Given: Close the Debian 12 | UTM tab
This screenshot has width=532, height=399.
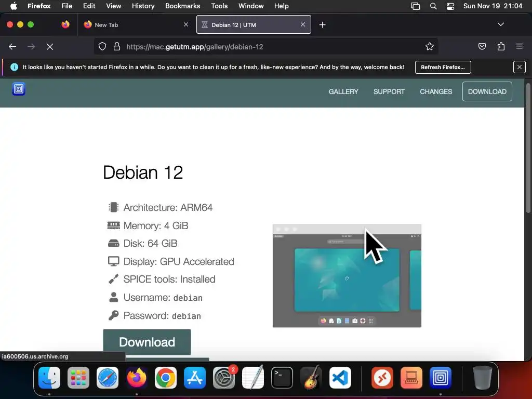Looking at the screenshot, I should click(x=303, y=24).
